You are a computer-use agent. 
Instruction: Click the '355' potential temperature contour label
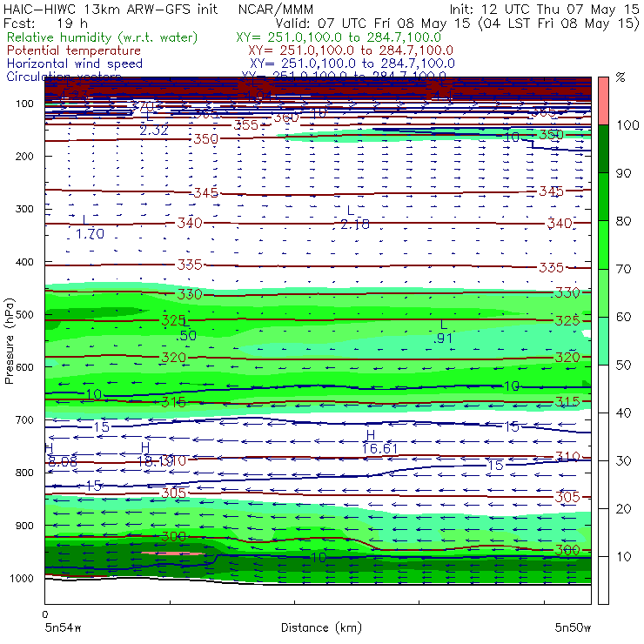pyautogui.click(x=246, y=124)
